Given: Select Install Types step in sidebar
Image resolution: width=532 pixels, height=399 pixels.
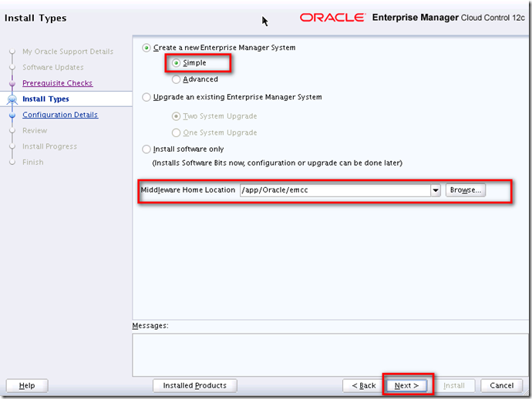Looking at the screenshot, I should click(45, 99).
